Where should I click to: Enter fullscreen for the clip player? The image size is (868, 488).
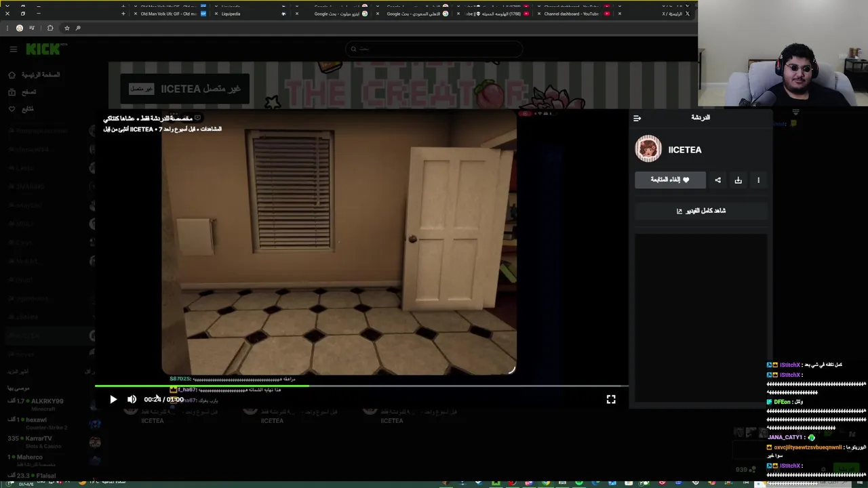[x=611, y=399]
